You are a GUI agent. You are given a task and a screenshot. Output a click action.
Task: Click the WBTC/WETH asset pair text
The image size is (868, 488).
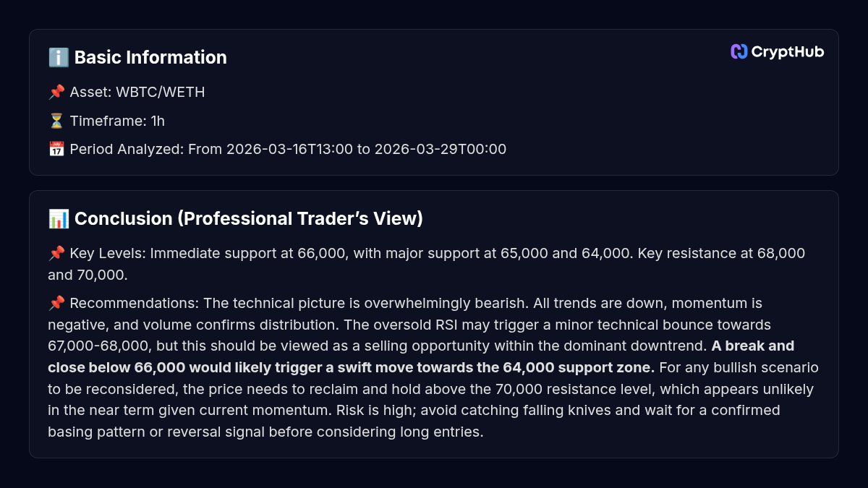tap(160, 93)
